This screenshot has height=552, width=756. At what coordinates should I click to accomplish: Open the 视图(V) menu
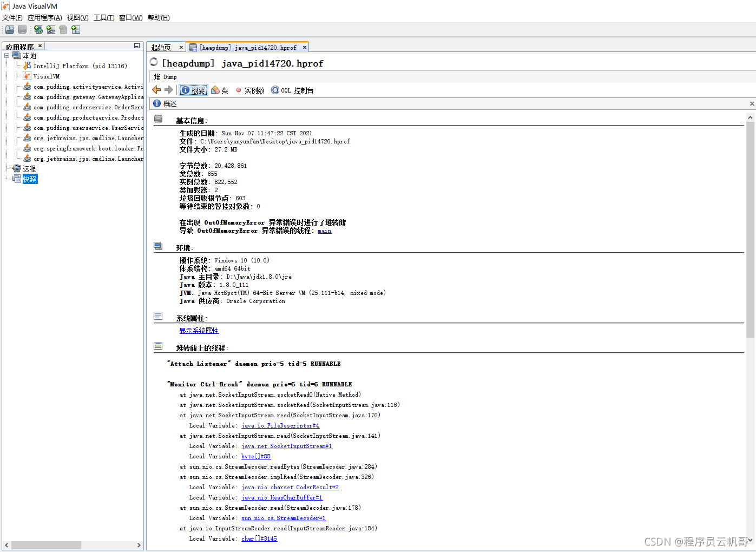click(78, 18)
